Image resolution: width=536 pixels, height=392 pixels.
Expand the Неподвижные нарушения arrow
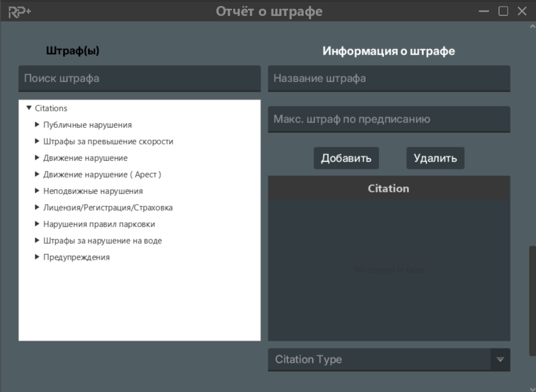click(x=38, y=191)
